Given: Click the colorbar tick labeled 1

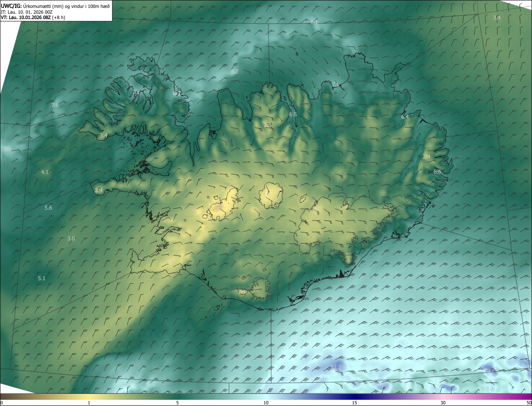Looking at the screenshot, I should click(x=89, y=403).
